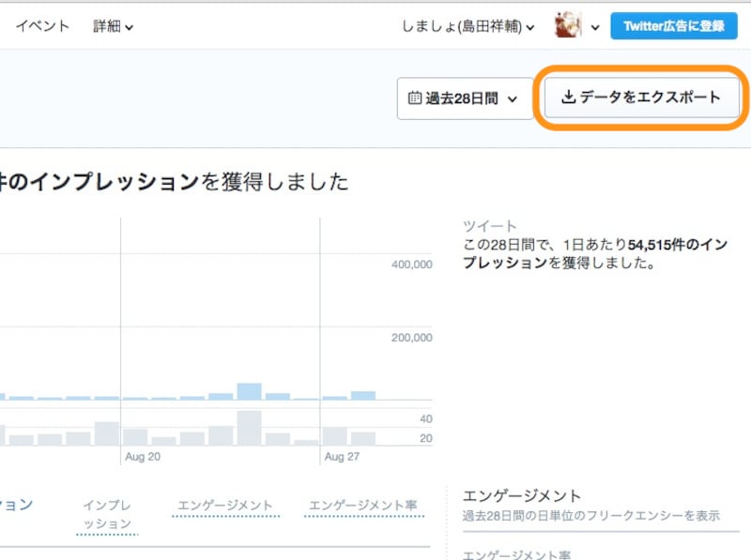Select the エンゲージメント column header

point(224,506)
